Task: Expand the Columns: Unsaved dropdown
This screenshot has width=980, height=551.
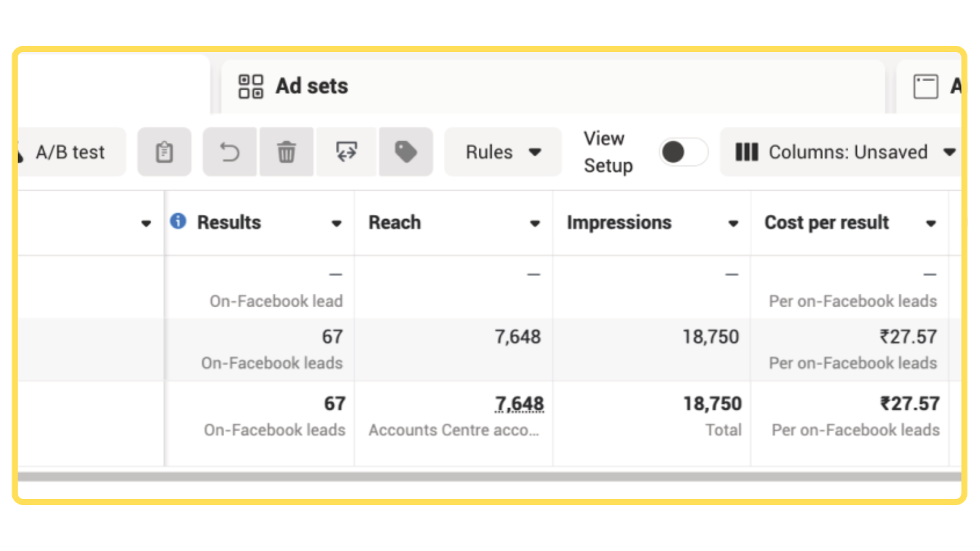Action: click(x=949, y=152)
